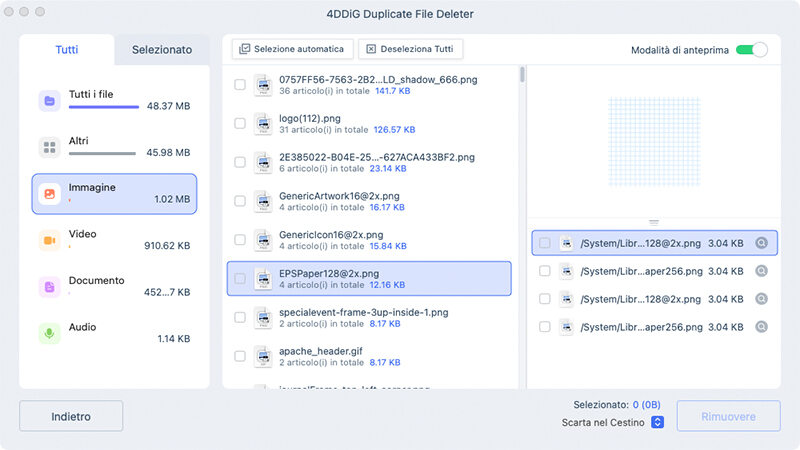800x450 pixels.
Task: Select the Tutti tab
Action: [67, 49]
